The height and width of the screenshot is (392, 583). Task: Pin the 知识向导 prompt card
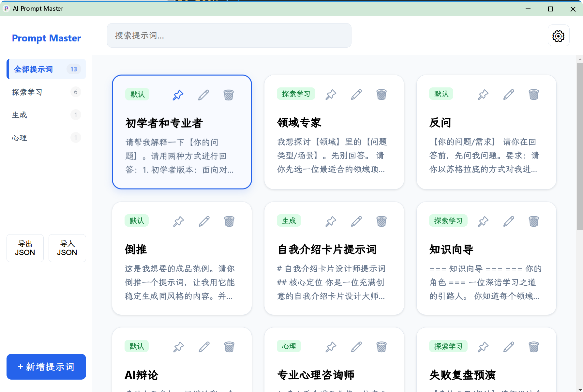tap(483, 221)
